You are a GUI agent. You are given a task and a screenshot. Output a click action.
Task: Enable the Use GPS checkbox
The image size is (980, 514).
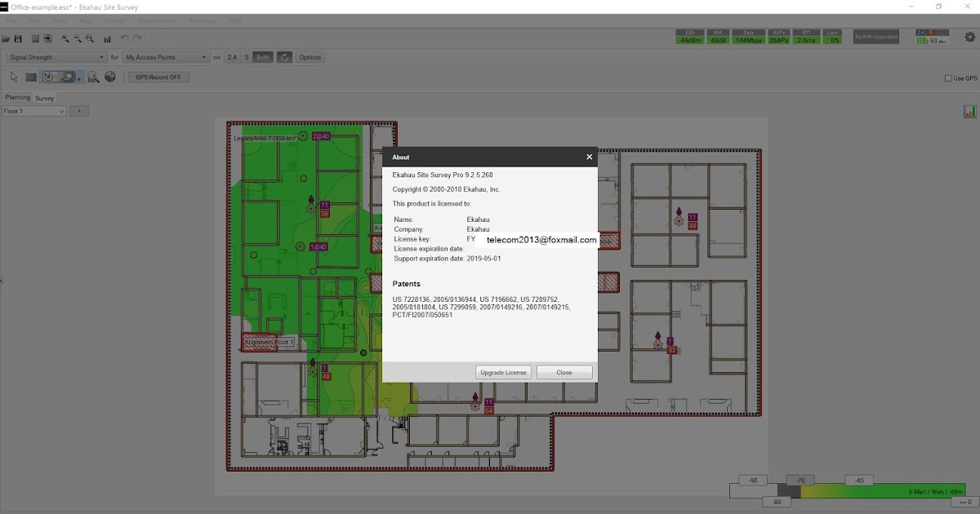click(x=948, y=78)
